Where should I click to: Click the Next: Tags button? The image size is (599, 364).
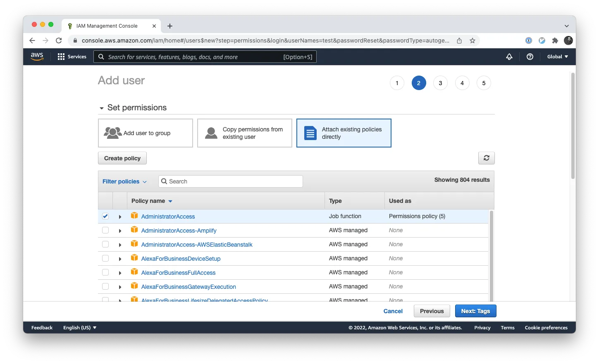click(476, 311)
